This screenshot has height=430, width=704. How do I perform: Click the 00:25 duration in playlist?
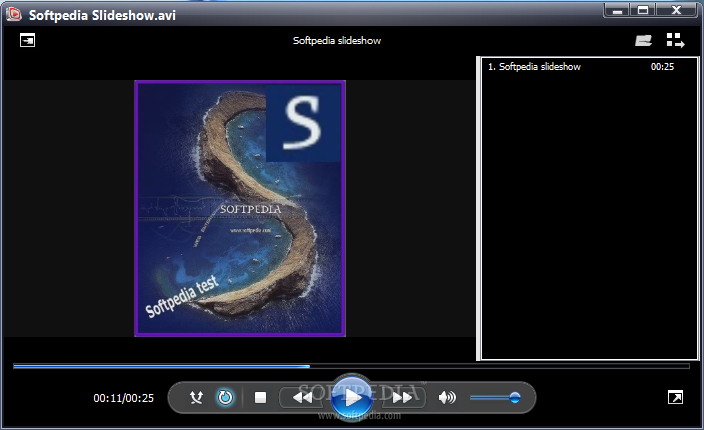click(662, 67)
